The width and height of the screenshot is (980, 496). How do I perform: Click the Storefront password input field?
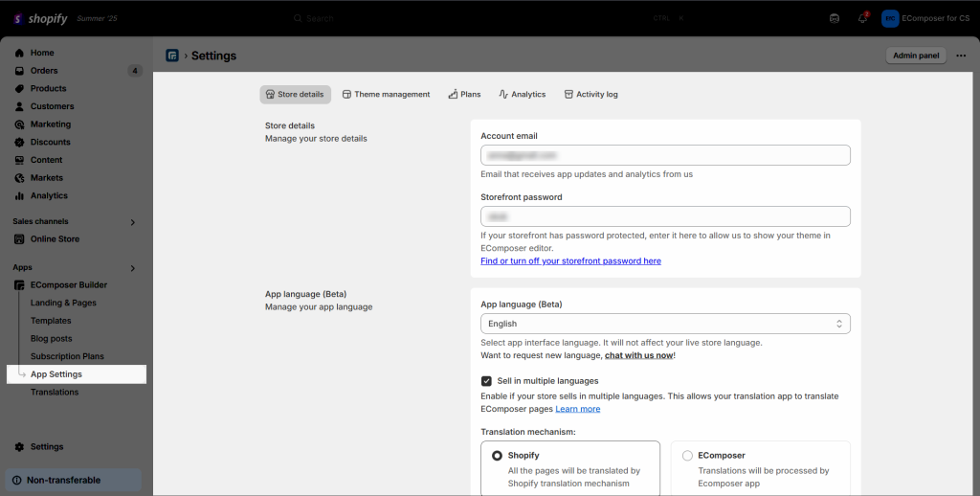665,216
